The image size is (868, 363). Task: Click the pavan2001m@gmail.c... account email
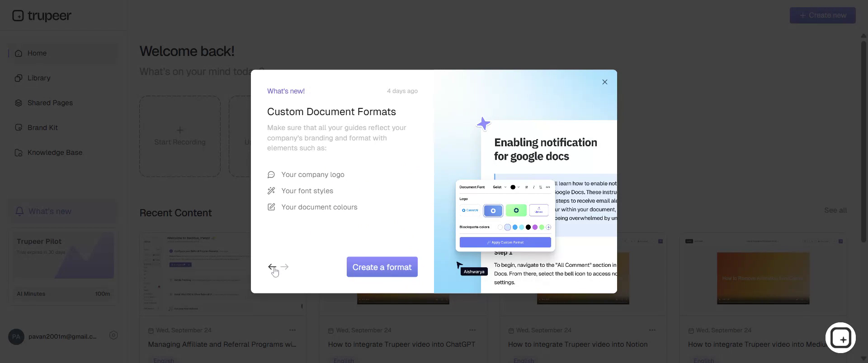(62, 336)
